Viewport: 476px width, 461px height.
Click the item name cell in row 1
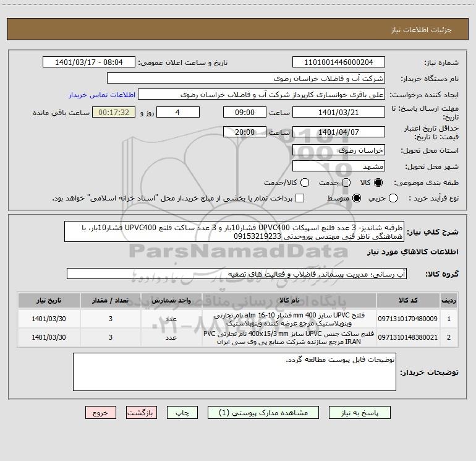point(289,319)
